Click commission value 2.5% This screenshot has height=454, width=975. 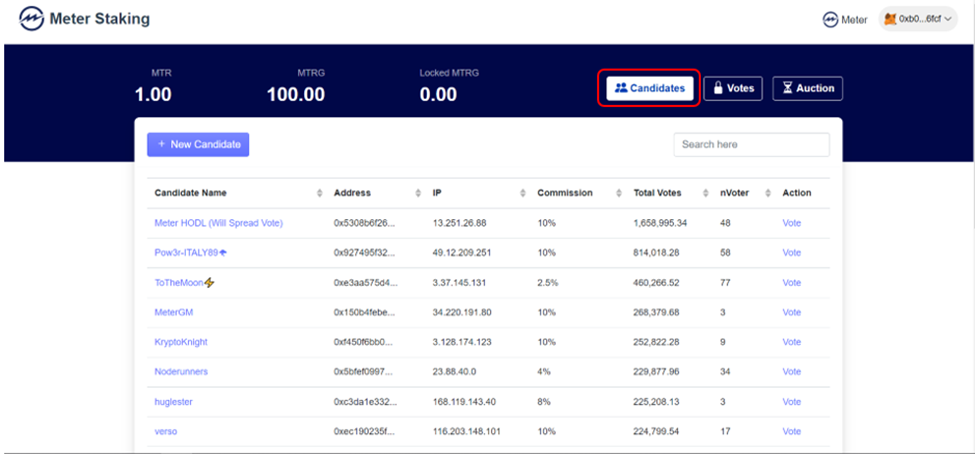pyautogui.click(x=548, y=282)
